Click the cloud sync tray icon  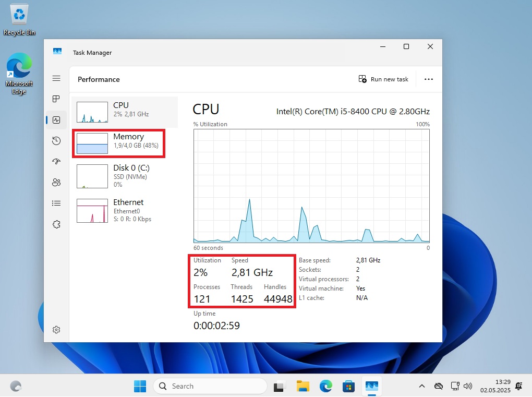click(438, 386)
